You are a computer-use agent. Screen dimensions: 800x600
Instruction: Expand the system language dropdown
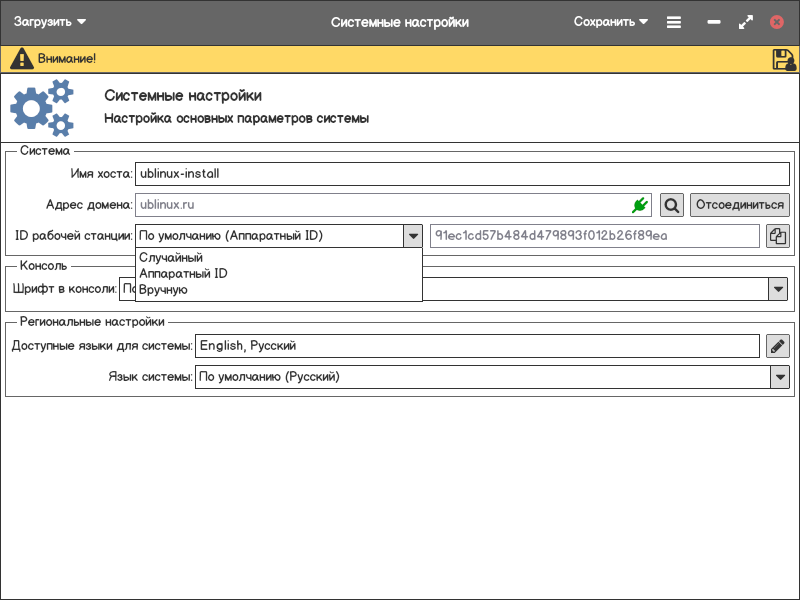(x=778, y=377)
